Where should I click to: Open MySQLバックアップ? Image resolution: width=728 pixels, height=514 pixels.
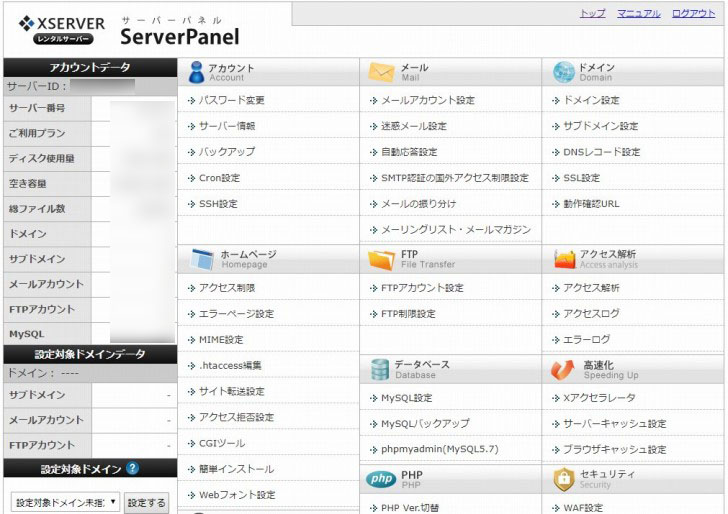[425, 423]
